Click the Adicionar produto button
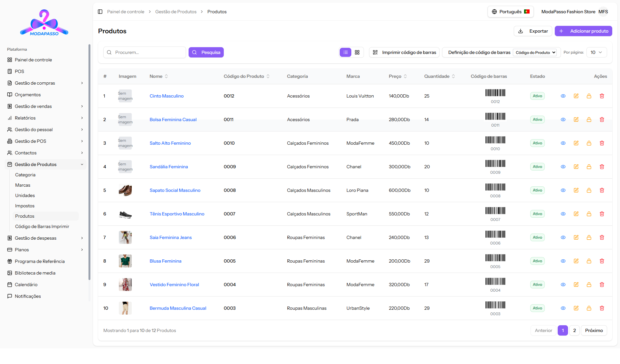 pos(583,31)
